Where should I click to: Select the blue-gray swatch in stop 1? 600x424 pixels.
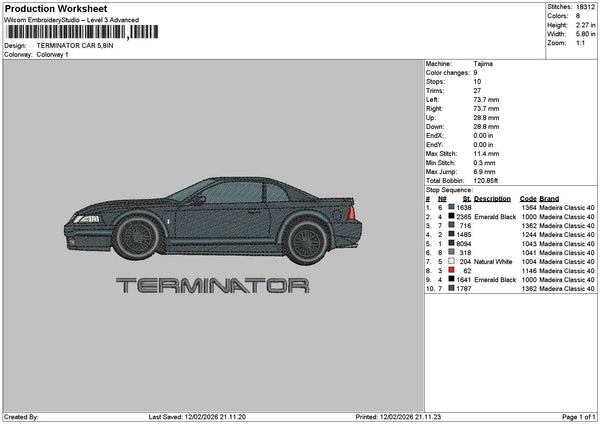point(451,208)
